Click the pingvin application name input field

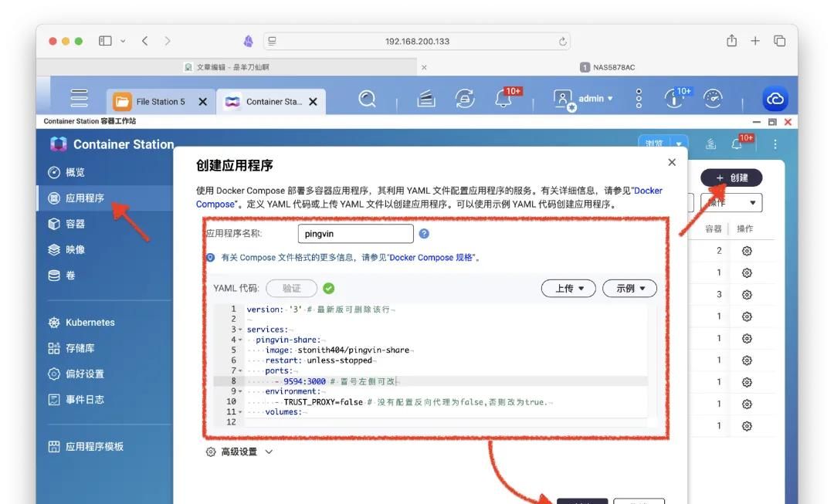pos(356,233)
